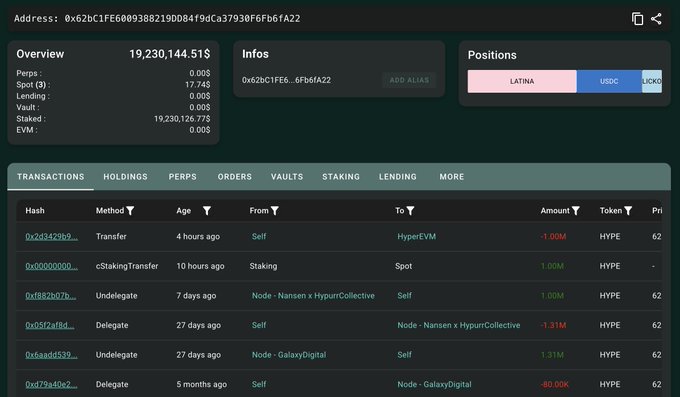Open the Method column filter

pyautogui.click(x=130, y=211)
